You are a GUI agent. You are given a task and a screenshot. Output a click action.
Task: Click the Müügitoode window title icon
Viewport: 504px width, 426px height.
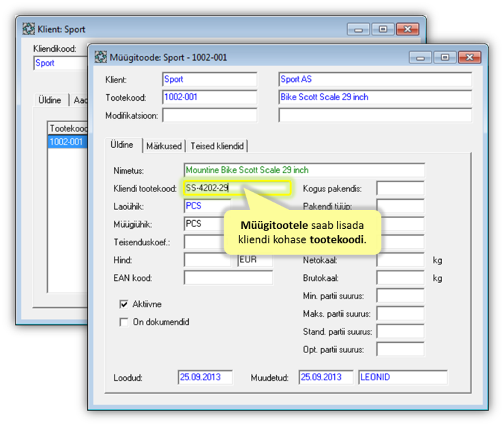(101, 57)
